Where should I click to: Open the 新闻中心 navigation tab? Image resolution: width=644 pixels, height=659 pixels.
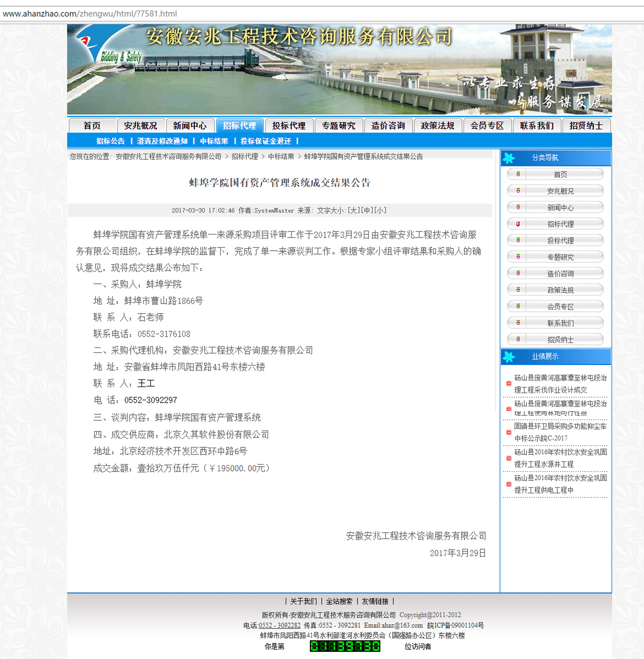[190, 126]
